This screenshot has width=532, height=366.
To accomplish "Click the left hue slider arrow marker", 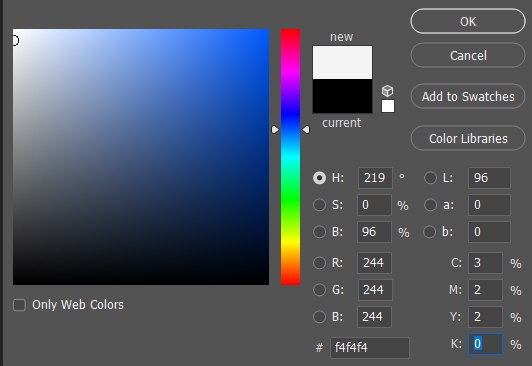I will pos(275,130).
